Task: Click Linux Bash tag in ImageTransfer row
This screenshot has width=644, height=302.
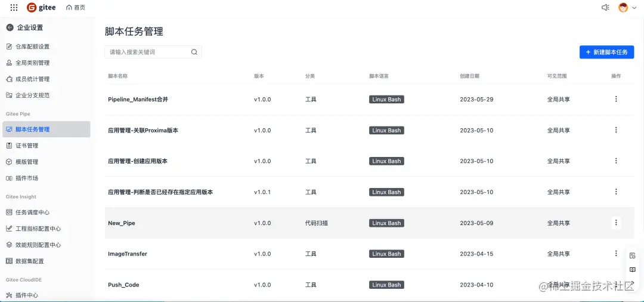Action: pyautogui.click(x=386, y=254)
